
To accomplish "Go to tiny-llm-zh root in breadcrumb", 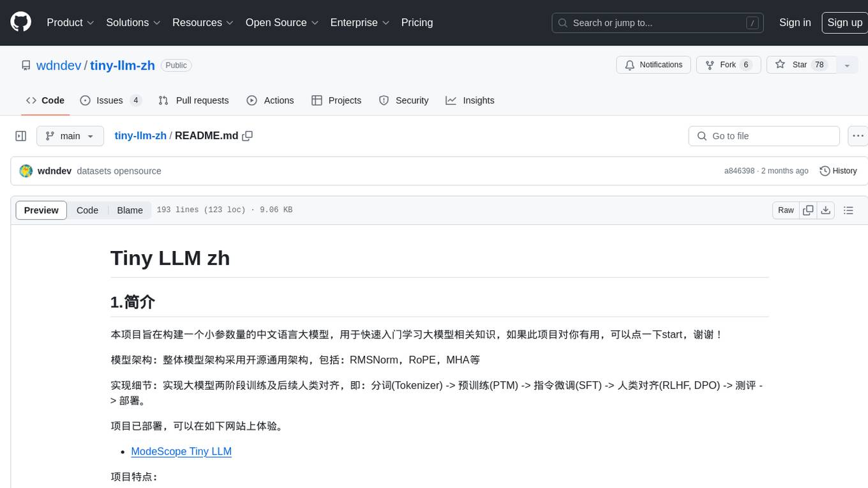I will (x=140, y=135).
